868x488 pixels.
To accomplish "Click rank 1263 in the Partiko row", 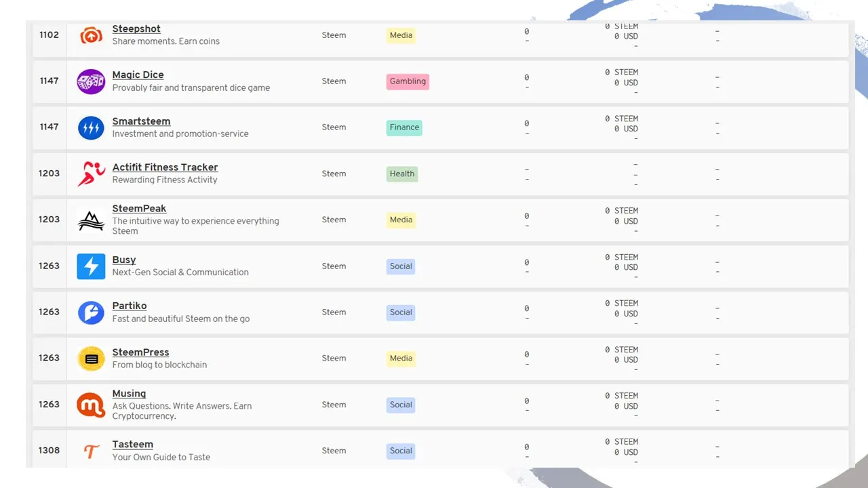I will [x=49, y=312].
